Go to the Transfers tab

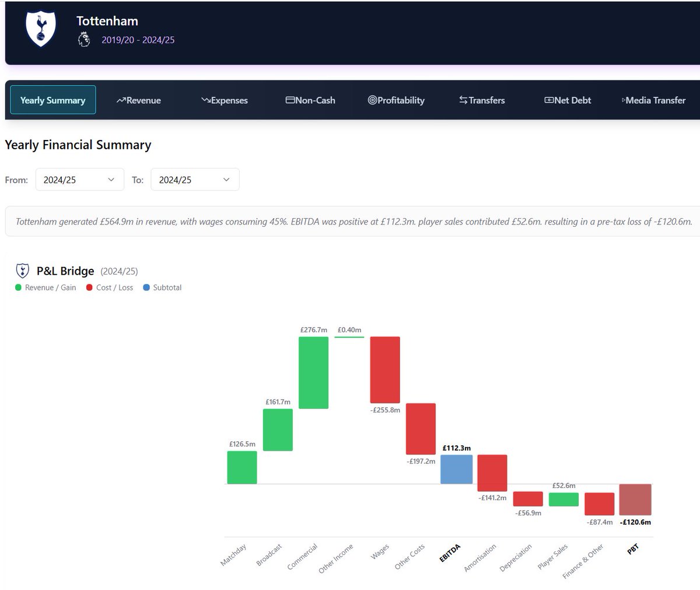482,100
